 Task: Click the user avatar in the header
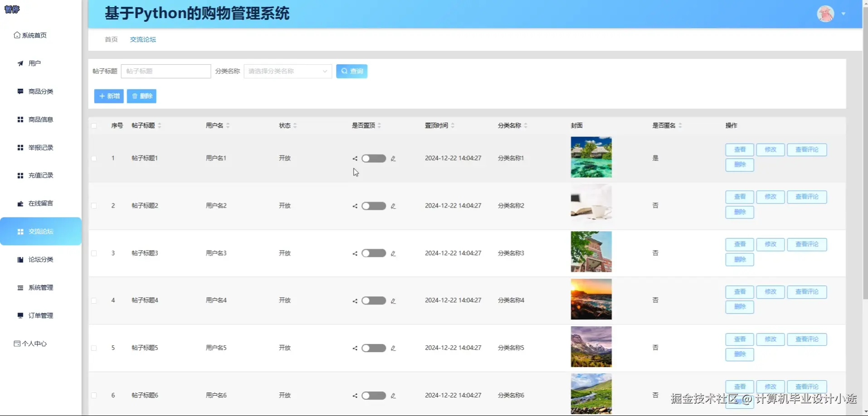pyautogui.click(x=825, y=14)
